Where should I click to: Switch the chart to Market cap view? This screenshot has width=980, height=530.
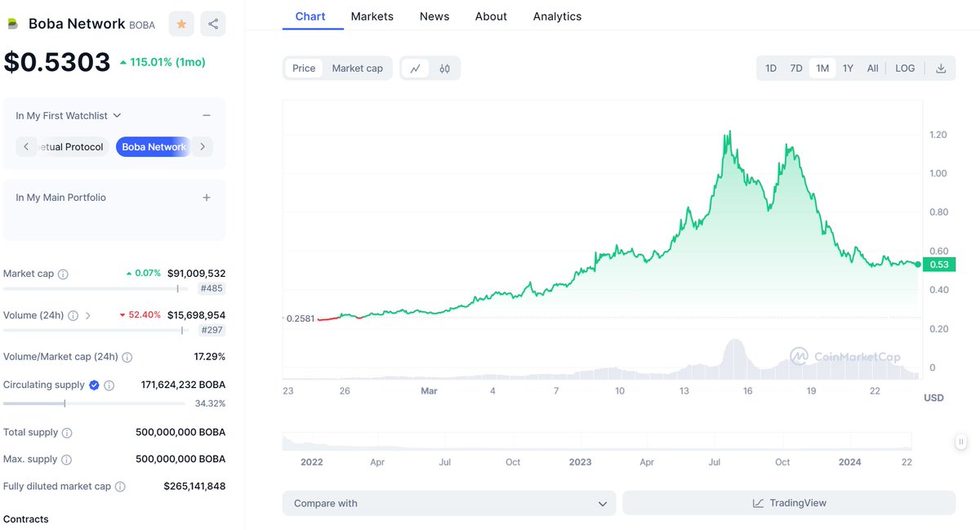coord(358,68)
